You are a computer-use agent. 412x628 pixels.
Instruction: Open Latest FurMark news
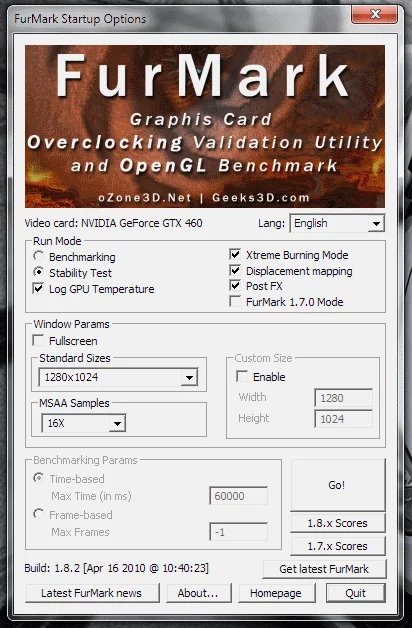pos(92,593)
